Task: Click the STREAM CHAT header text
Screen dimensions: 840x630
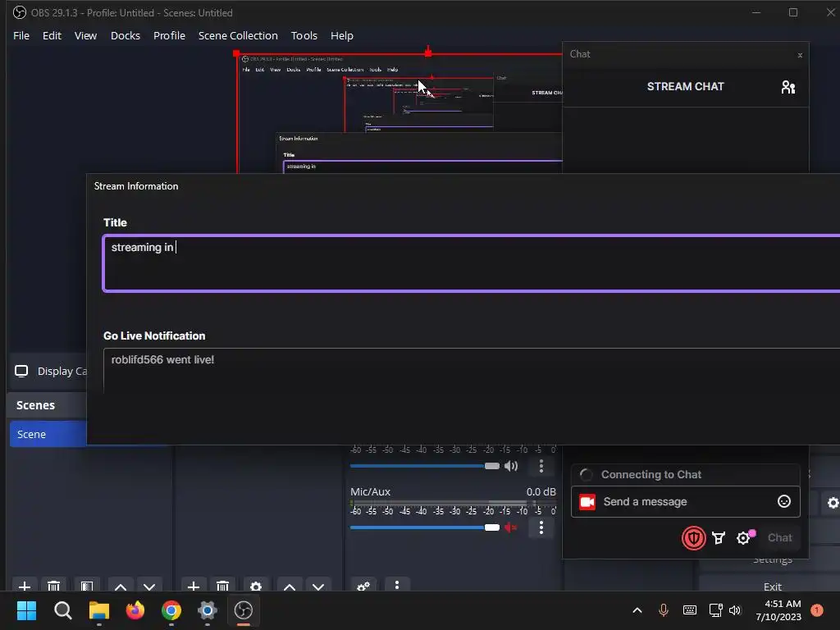Action: (685, 86)
